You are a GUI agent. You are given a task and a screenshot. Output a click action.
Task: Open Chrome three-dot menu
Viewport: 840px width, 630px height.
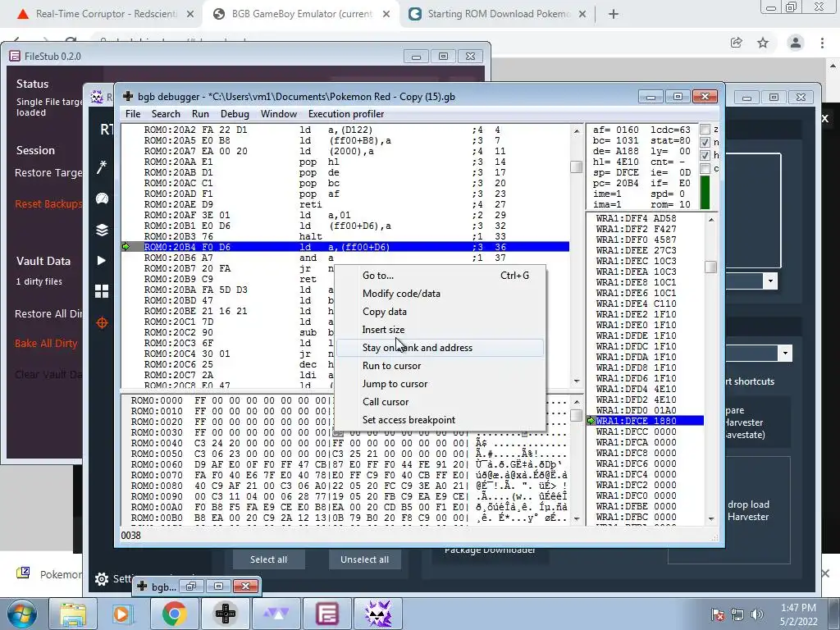822,43
